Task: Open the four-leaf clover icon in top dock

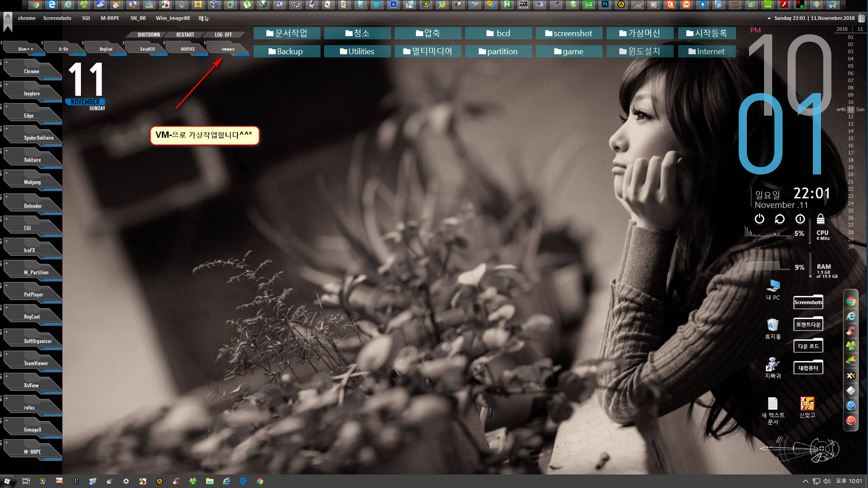Action: 85,5
